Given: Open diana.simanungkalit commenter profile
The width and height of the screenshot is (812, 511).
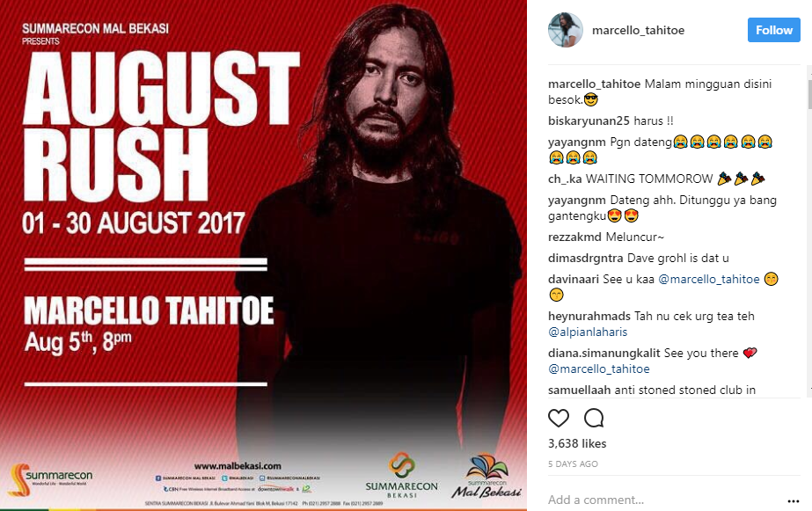Looking at the screenshot, I should [604, 353].
